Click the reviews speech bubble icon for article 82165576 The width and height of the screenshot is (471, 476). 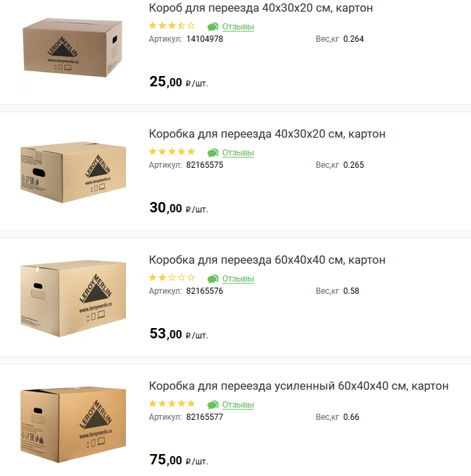213,279
